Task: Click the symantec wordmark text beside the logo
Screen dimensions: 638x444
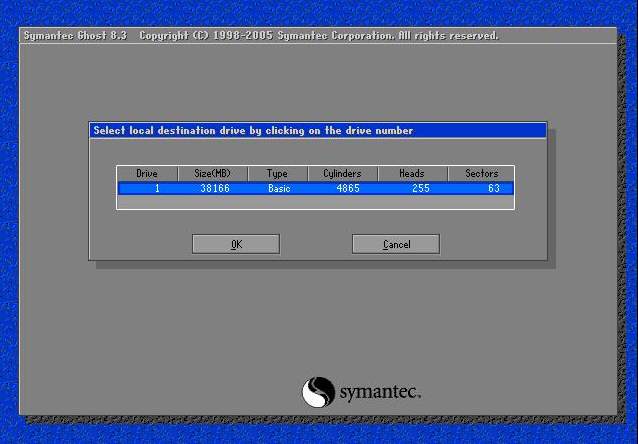Action: tap(378, 391)
